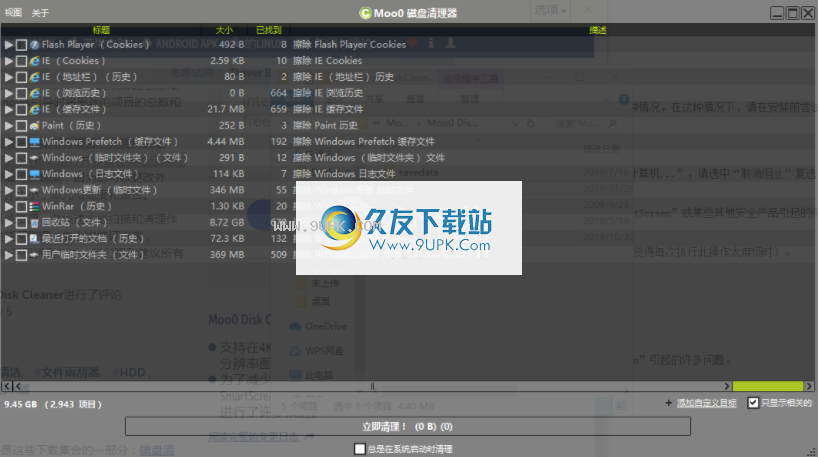Open the 视图 menu
This screenshot has width=819, height=457.
point(13,13)
